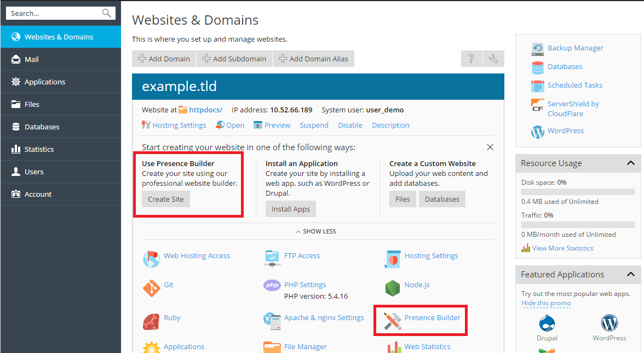Switch to the Mail section

33,59
